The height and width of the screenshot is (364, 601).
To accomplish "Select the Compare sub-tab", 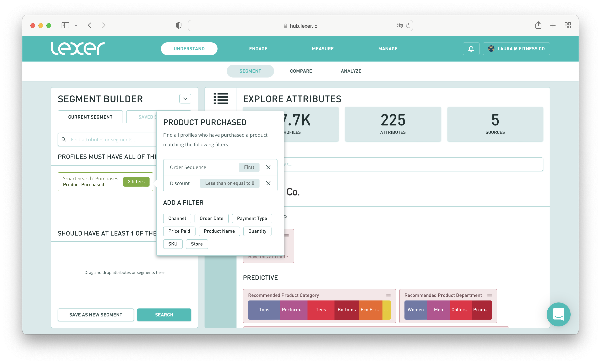I will [x=301, y=71].
